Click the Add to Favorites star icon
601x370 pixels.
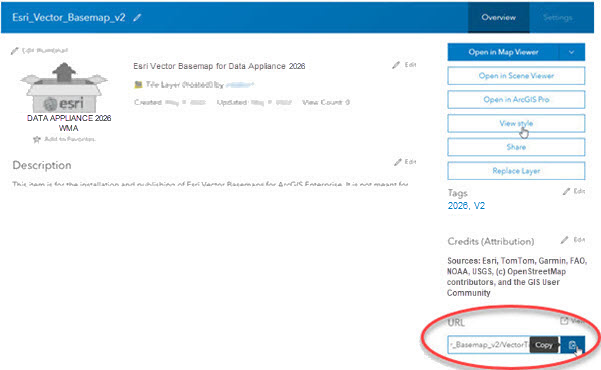pos(37,139)
